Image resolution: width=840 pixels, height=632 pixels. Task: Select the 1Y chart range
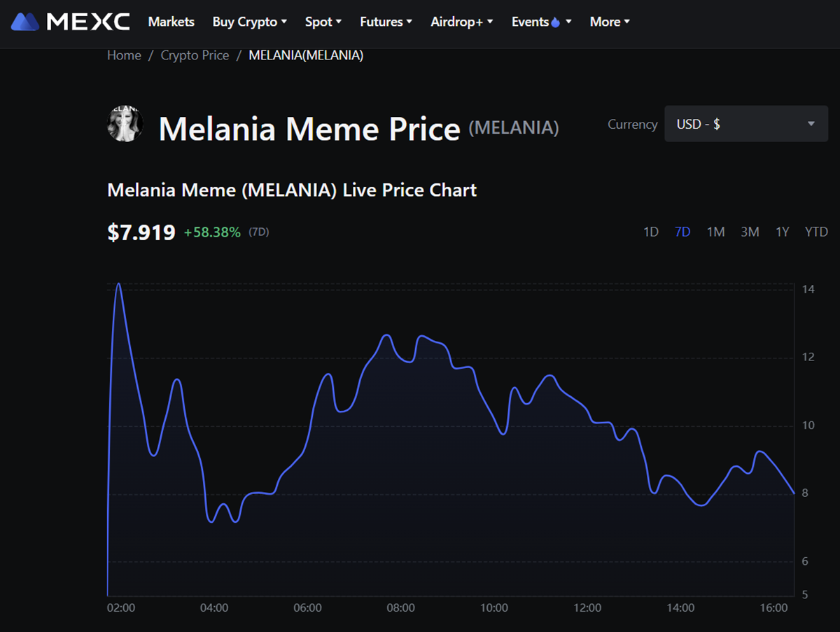tap(782, 232)
